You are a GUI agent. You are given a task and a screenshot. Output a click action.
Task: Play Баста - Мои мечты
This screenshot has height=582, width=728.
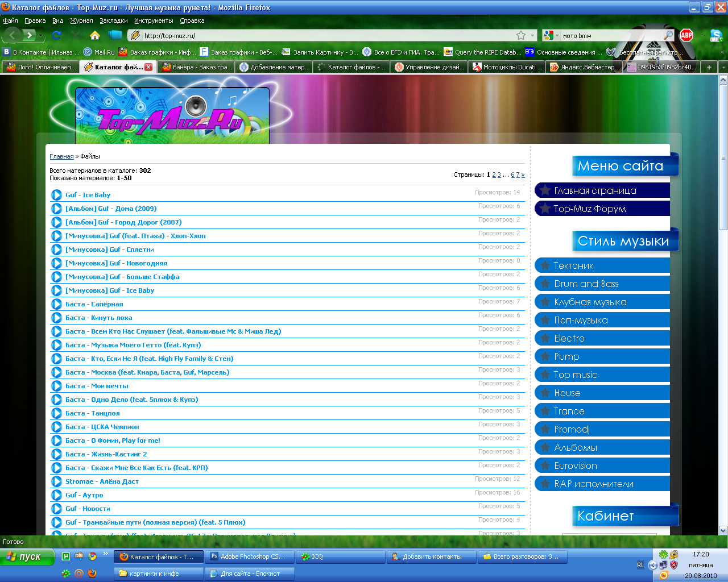56,386
